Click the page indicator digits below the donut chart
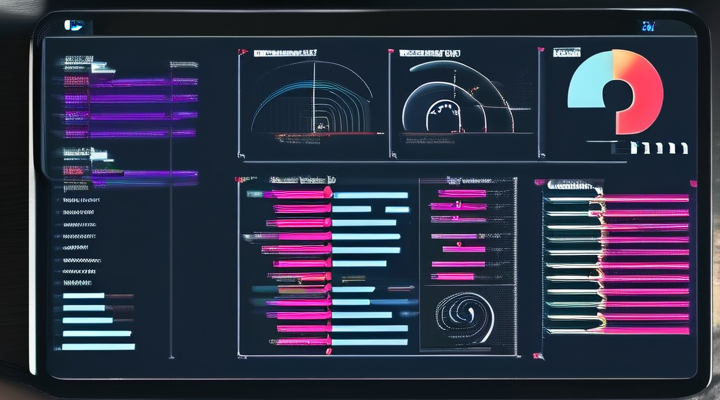The image size is (720, 400). (x=663, y=147)
